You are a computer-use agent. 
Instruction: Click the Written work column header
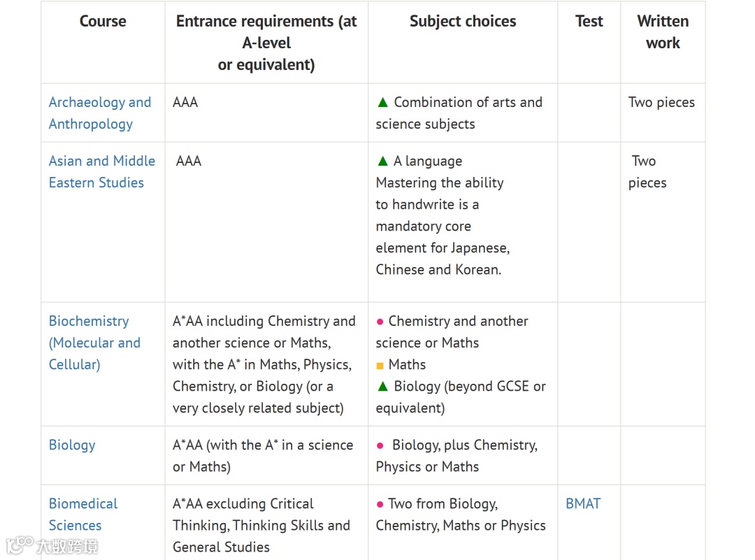[x=663, y=32]
